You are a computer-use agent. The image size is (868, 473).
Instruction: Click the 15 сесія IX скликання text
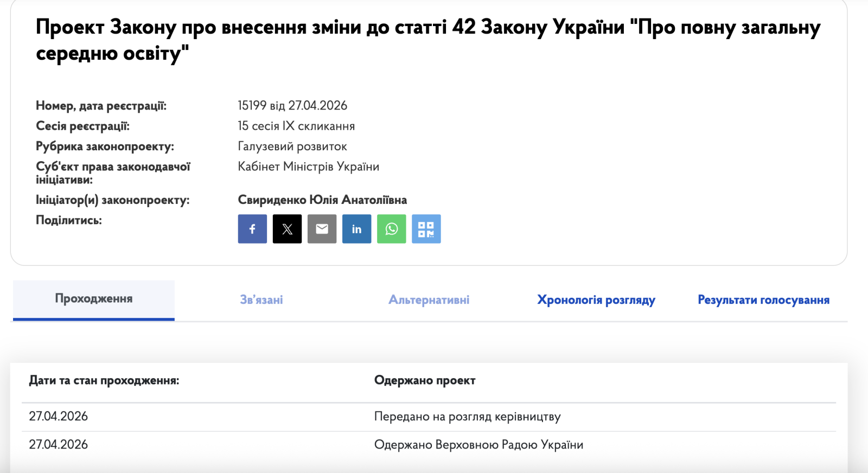click(x=296, y=126)
